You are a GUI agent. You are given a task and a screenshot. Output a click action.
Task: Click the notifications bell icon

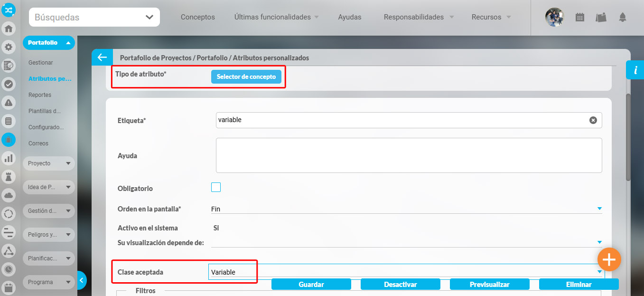pos(623,17)
